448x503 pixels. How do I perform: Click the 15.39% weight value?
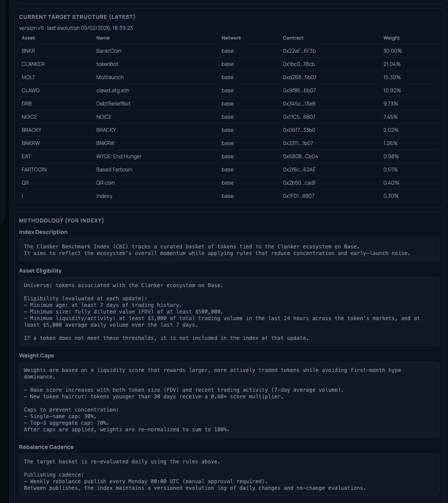tap(392, 77)
